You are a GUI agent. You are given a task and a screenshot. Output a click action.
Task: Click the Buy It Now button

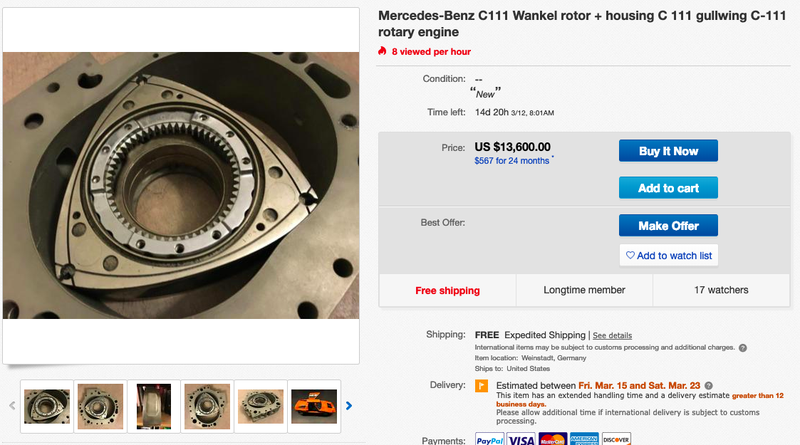[x=668, y=151]
